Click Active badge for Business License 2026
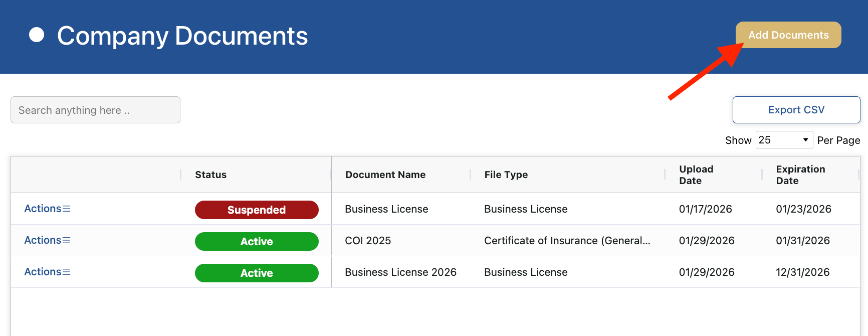This screenshot has width=868, height=336. click(257, 273)
